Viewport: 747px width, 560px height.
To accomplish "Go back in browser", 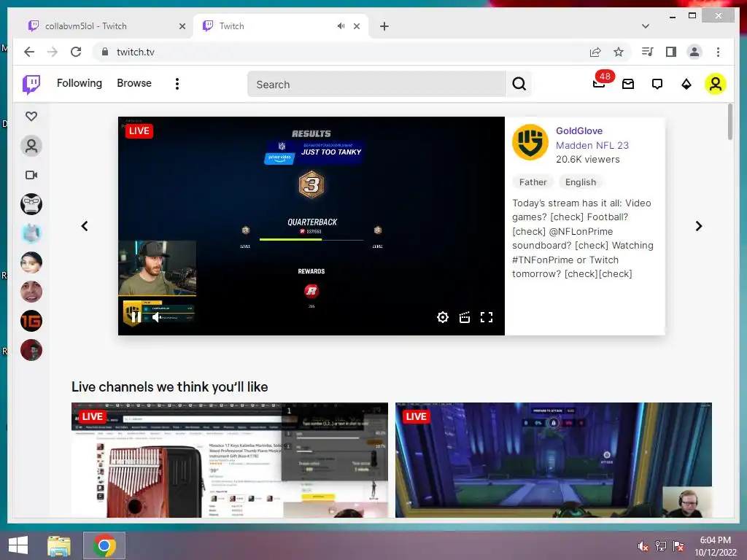I will coord(29,52).
